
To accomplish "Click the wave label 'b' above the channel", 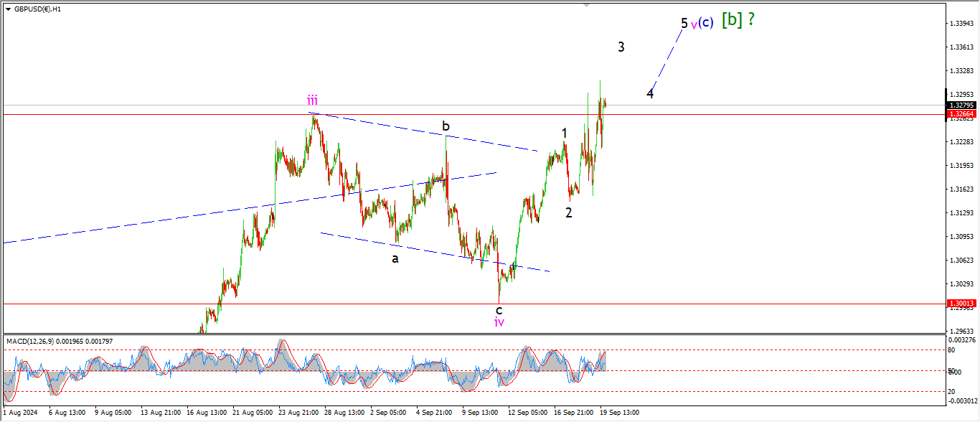I will [x=446, y=127].
